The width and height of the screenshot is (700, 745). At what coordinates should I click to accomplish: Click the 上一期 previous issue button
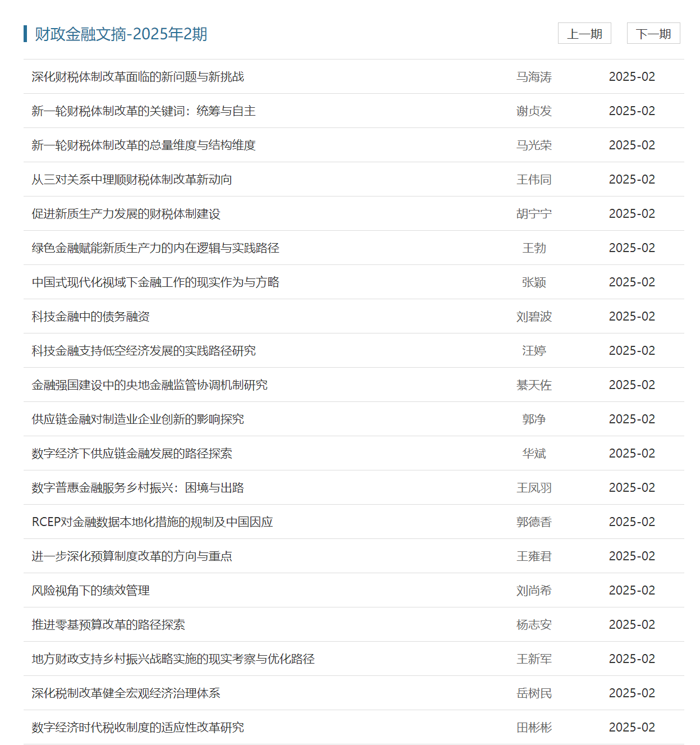584,34
